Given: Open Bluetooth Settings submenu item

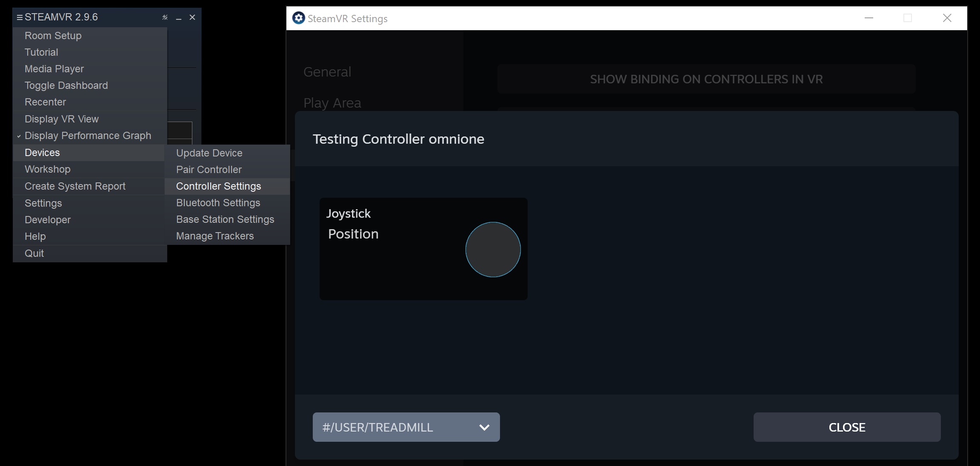Looking at the screenshot, I should 227,203.
